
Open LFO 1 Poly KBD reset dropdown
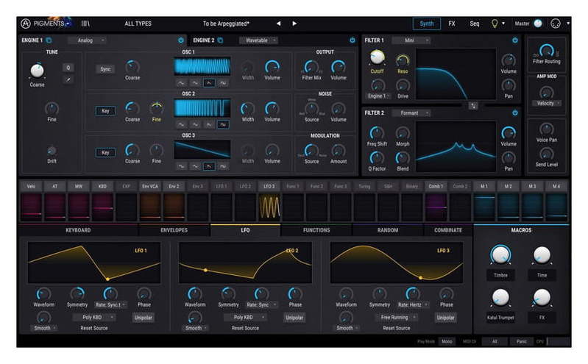pos(93,318)
